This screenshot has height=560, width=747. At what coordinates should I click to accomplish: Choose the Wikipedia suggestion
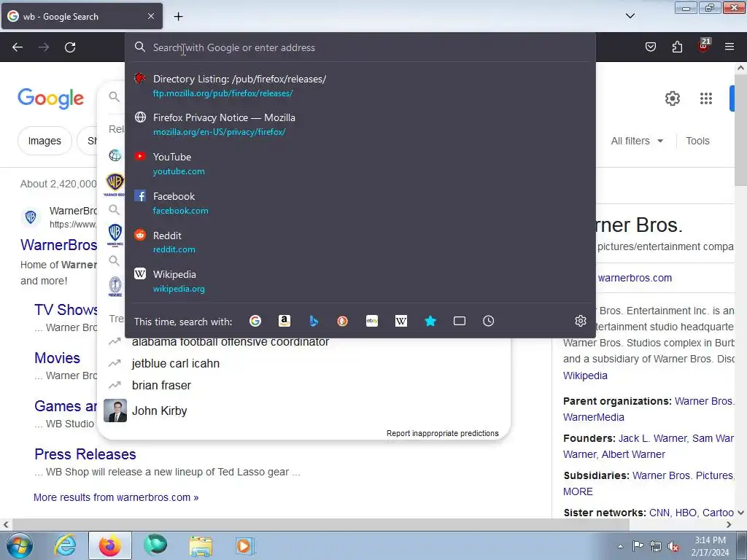tap(360, 281)
